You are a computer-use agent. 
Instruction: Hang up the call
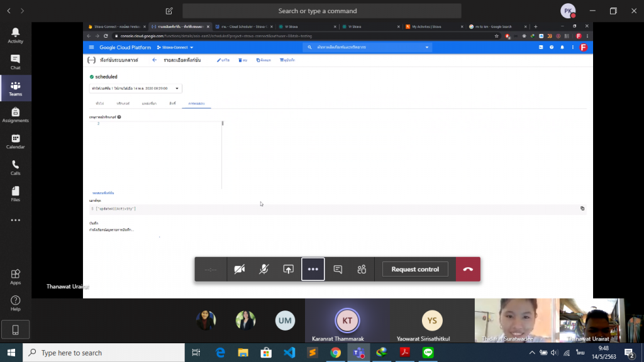(x=468, y=269)
